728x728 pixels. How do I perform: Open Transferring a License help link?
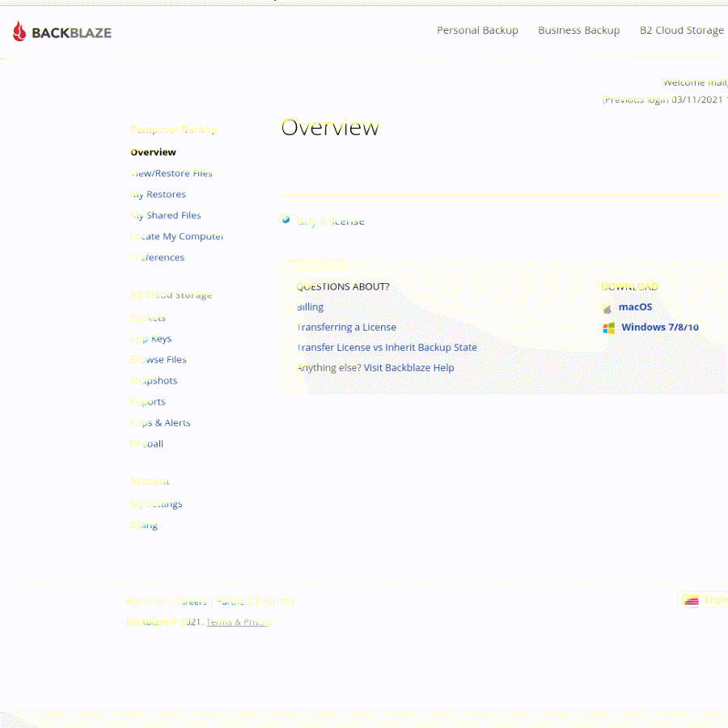tap(346, 328)
